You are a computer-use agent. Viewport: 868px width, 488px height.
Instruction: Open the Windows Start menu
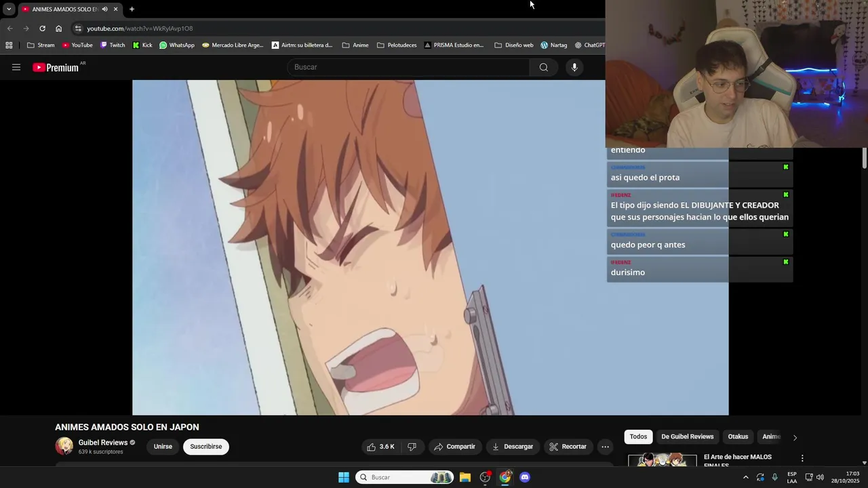(344, 477)
